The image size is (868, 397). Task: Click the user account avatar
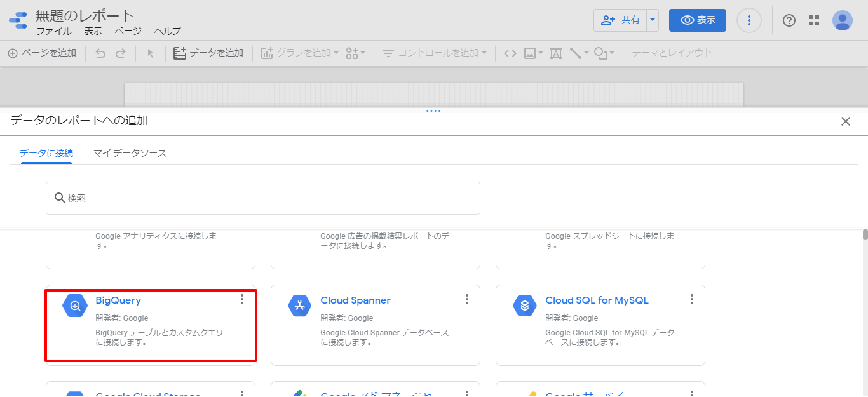click(x=843, y=20)
